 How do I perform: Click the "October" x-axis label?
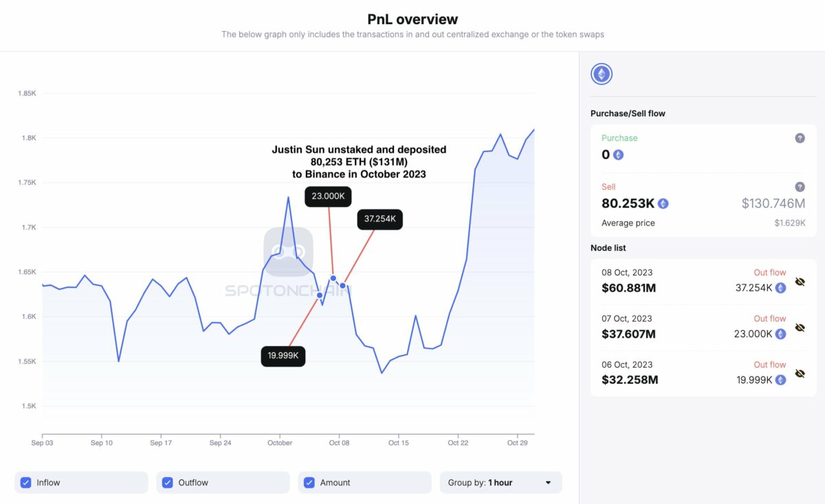(x=280, y=443)
